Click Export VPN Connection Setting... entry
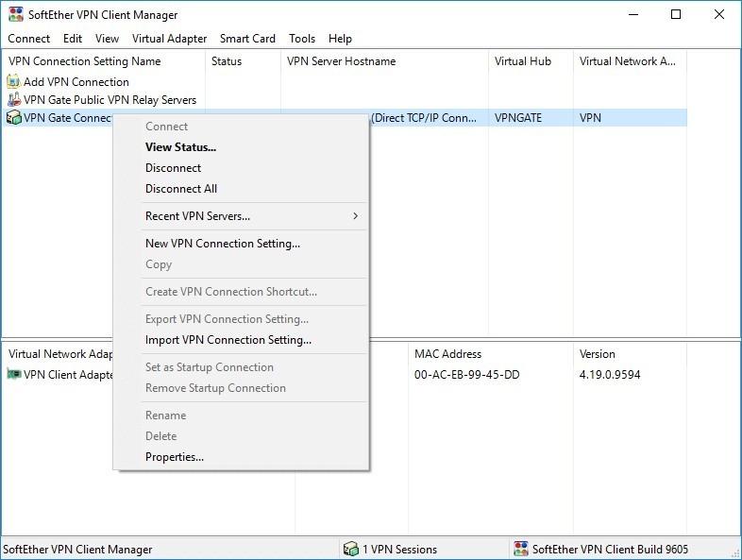 coord(241,319)
